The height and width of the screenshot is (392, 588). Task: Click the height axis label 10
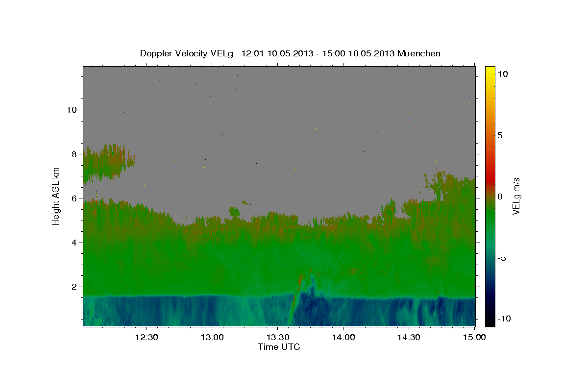pos(73,109)
